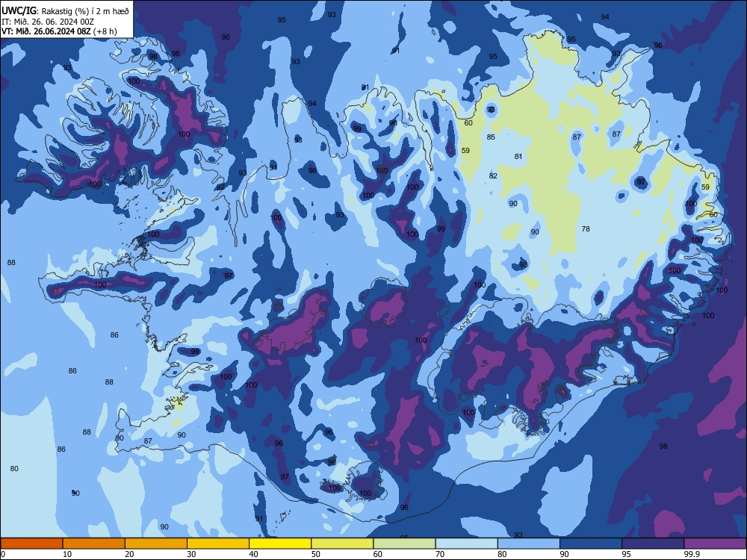Viewport: 747px width, 560px height.
Task: Click the legend tick label 95
Action: (x=627, y=554)
